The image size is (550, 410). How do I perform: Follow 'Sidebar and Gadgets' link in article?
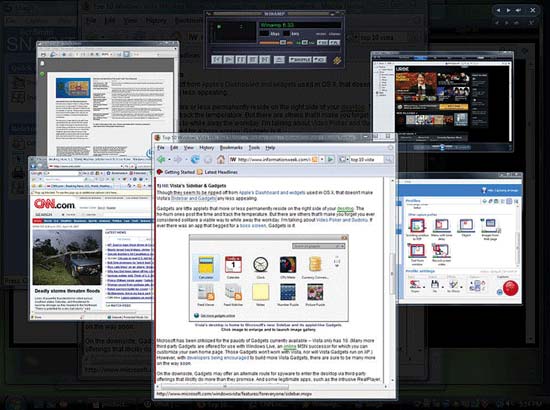pos(193,199)
